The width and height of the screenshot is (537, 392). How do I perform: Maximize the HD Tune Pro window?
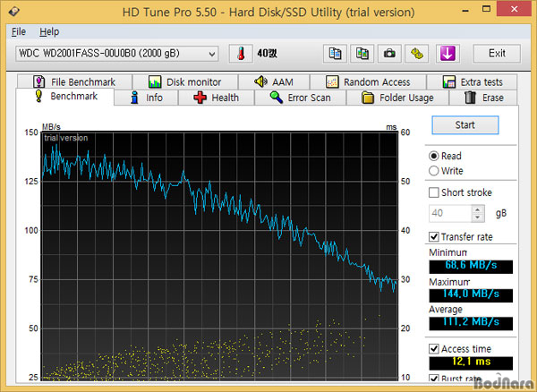486,9
